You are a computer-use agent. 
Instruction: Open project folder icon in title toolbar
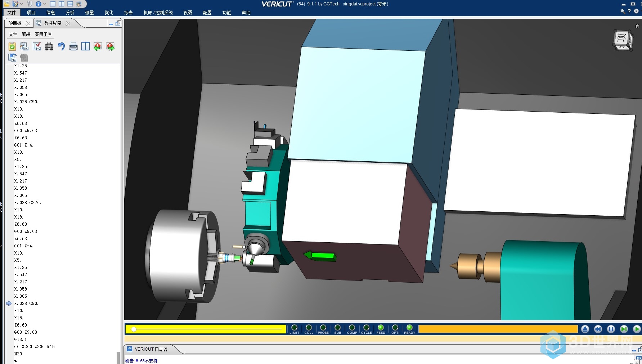point(6,4)
